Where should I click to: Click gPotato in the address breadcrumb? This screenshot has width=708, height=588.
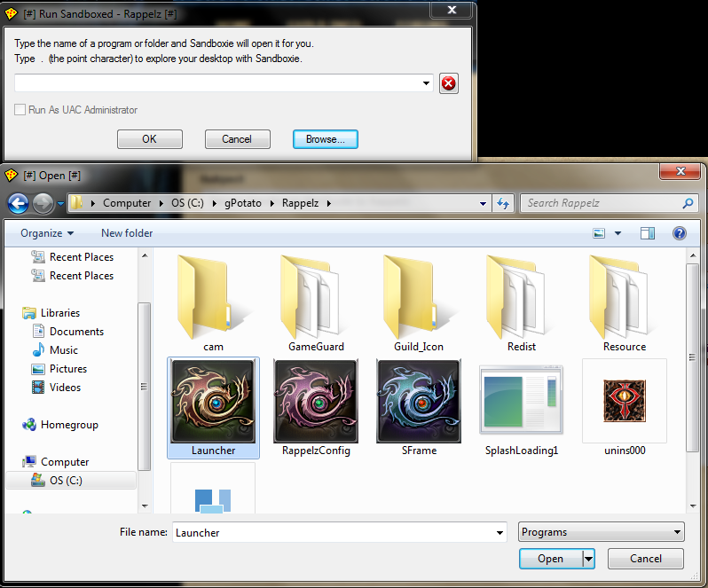point(243,203)
